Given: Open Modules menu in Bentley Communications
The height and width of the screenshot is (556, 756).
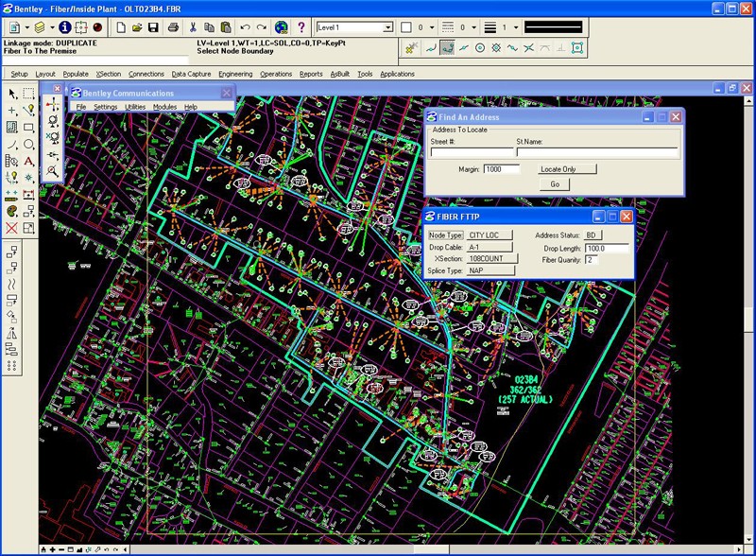Looking at the screenshot, I should click(164, 107).
